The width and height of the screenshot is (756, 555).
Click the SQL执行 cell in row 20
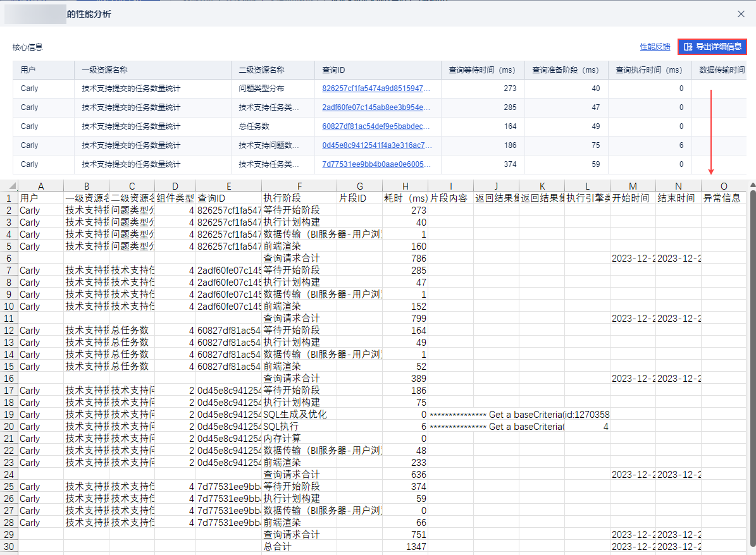(x=299, y=427)
